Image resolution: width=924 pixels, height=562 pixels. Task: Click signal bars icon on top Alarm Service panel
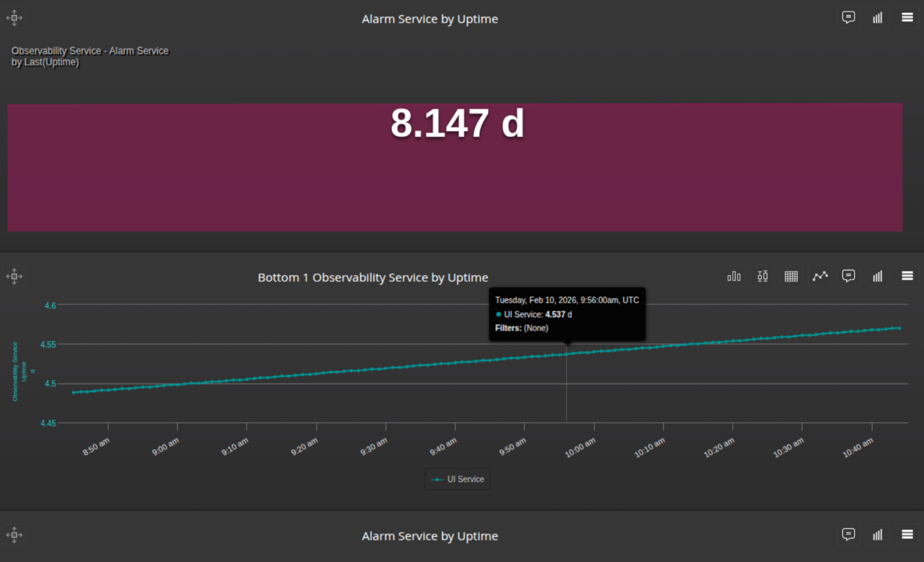(x=877, y=17)
